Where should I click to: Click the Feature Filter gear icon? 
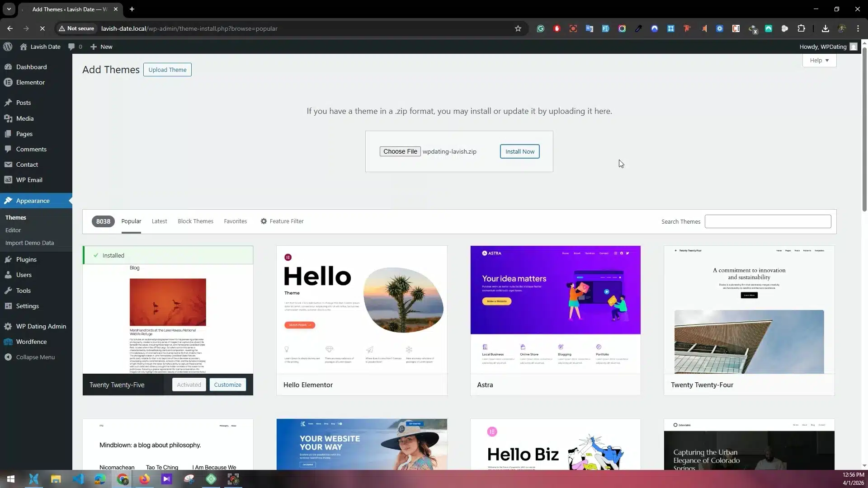pyautogui.click(x=264, y=221)
